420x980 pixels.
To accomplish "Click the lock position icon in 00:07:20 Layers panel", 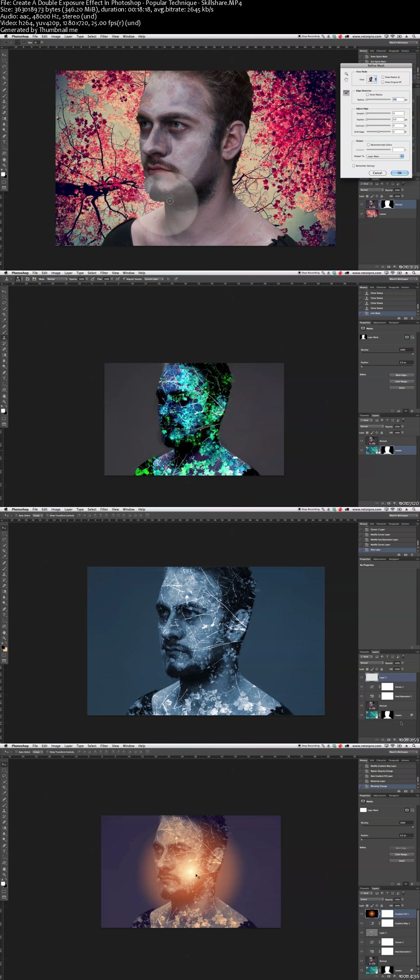I will tap(377, 432).
